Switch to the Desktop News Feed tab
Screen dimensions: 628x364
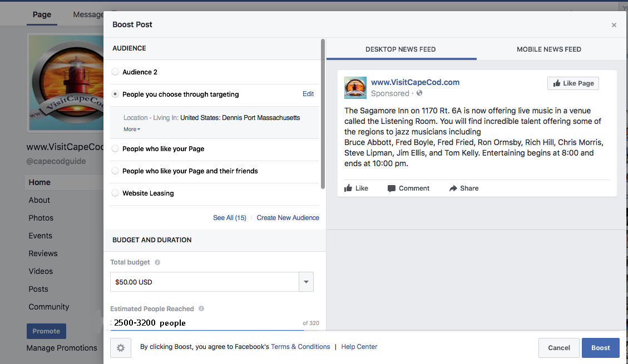click(x=401, y=49)
